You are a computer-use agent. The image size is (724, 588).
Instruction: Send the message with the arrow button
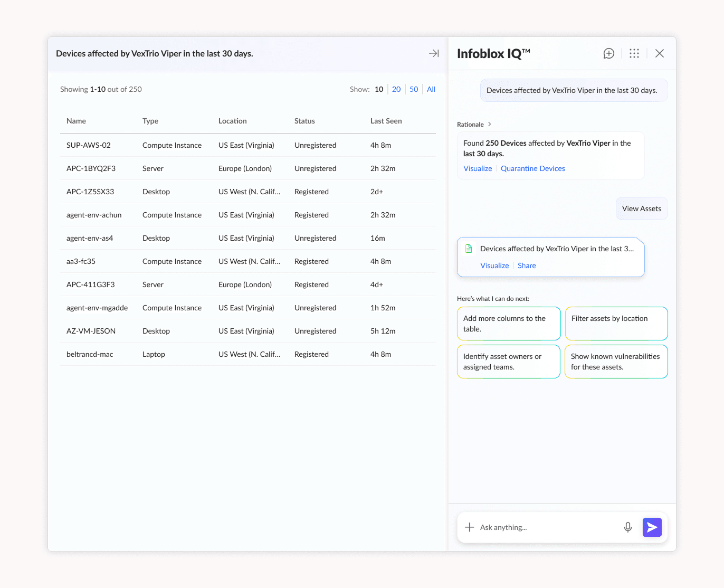(652, 527)
